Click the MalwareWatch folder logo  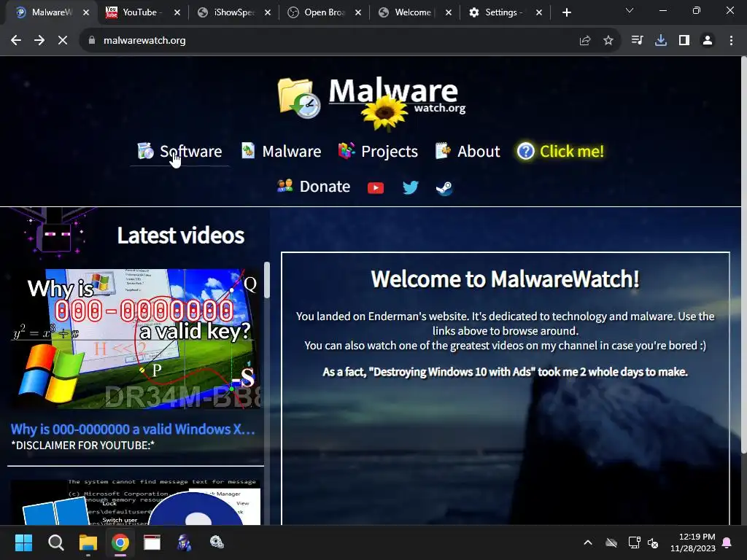tap(298, 98)
